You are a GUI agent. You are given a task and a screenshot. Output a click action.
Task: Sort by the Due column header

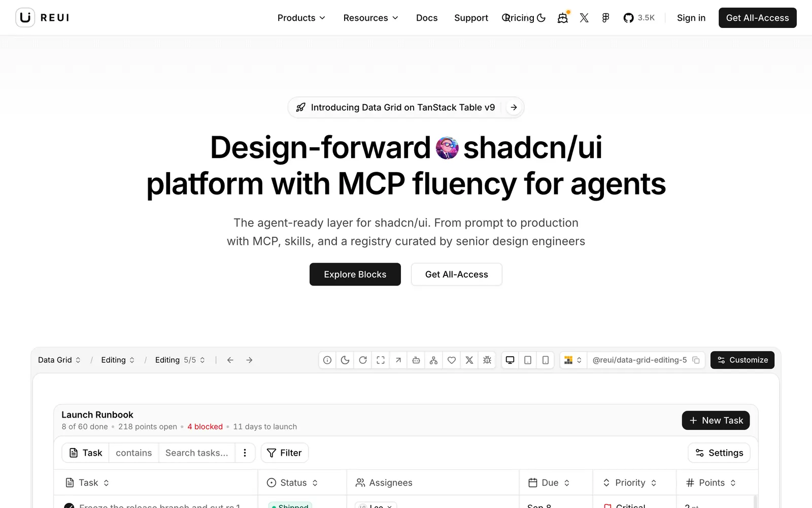coord(550,483)
